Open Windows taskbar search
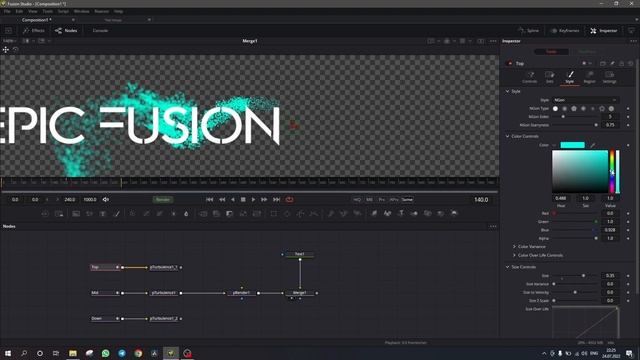Viewport: 640px width, 360px height. pyautogui.click(x=24, y=353)
